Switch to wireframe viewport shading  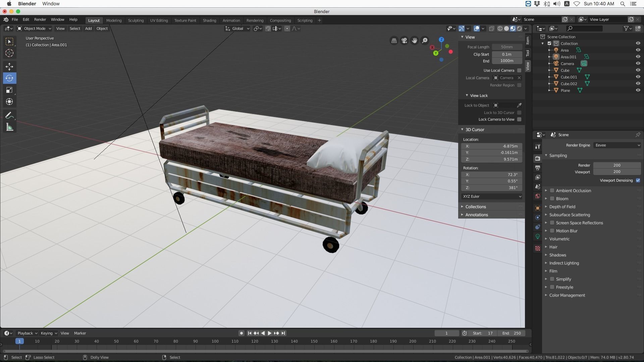click(500, 28)
